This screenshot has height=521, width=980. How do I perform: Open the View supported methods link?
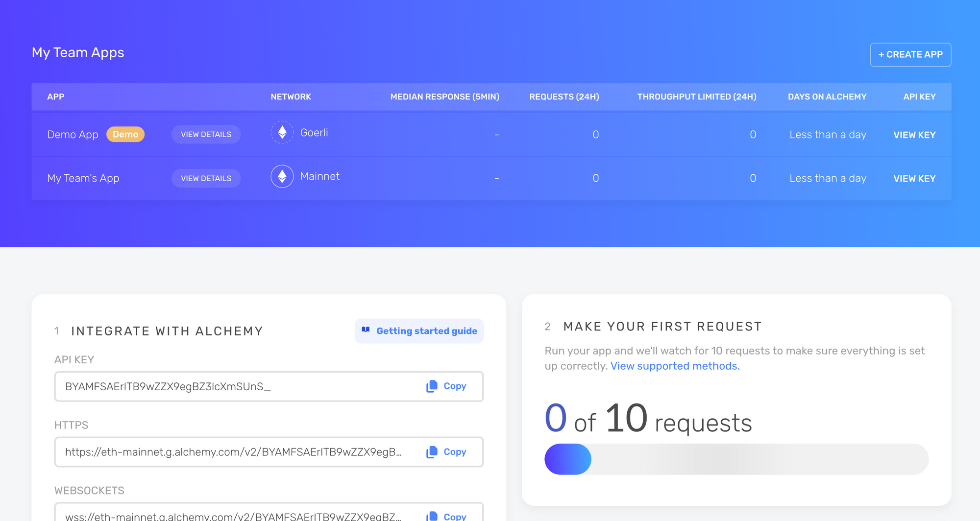point(675,366)
